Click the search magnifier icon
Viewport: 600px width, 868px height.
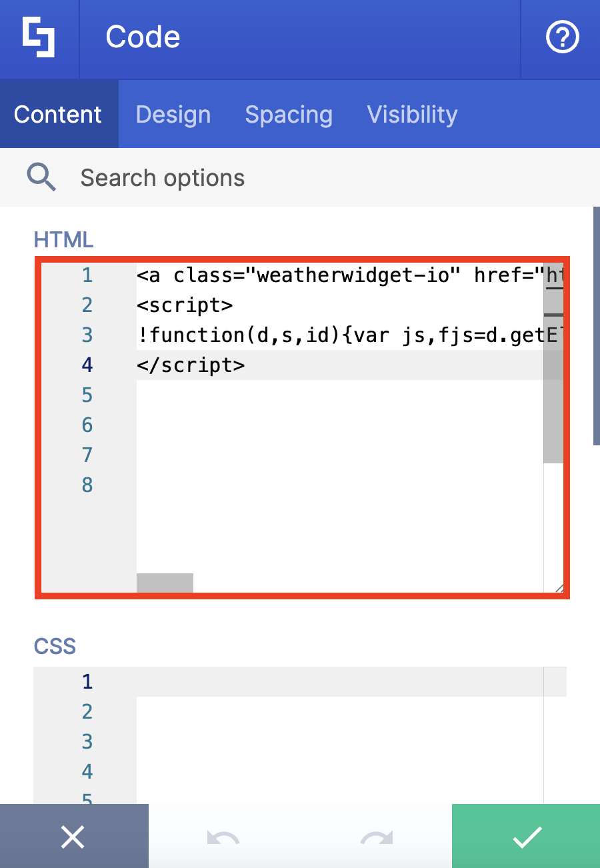tap(41, 177)
